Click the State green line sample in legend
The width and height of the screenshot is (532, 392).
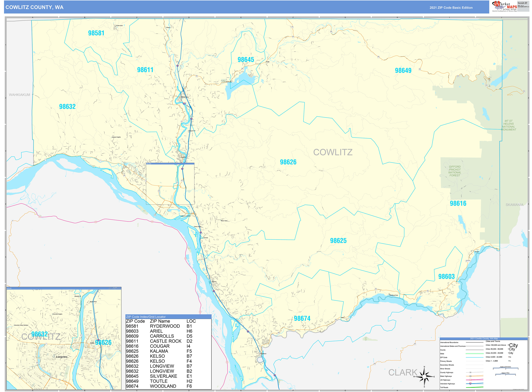coord(475,354)
